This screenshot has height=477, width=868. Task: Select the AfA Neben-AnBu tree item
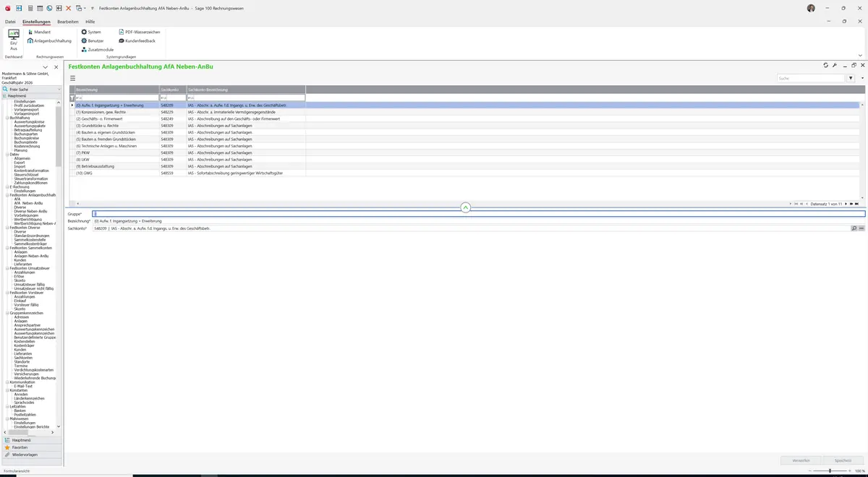28,203
